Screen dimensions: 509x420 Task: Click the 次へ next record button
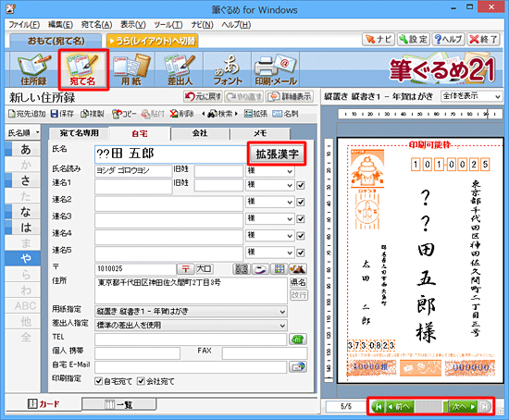point(464,406)
